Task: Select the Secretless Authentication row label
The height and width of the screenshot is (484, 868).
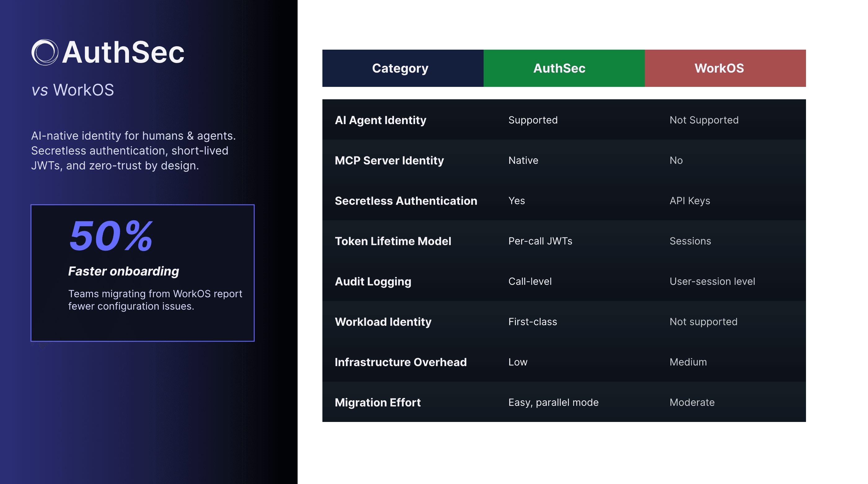Action: coord(406,201)
